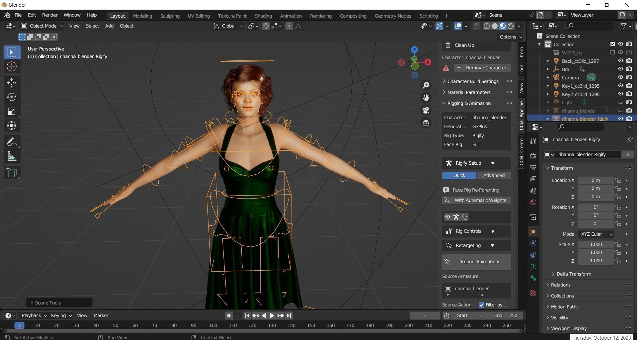Open Tool properties tab
Viewport: 644px width, 340px height.
coord(533,141)
